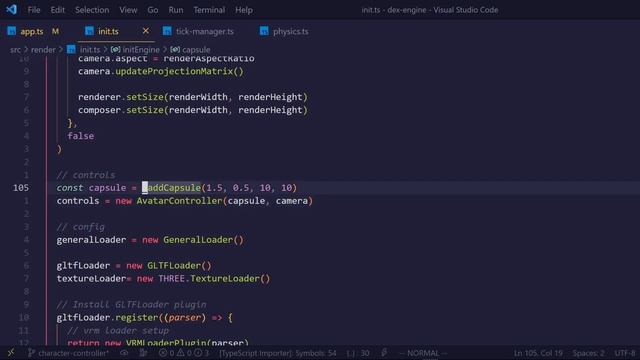
Task: Open the Go menu
Action: [x=153, y=10]
